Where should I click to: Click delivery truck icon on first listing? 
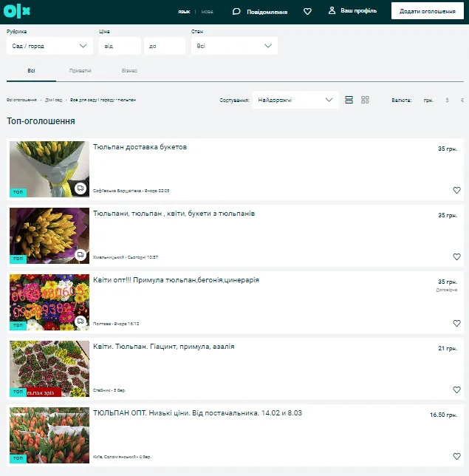pos(80,188)
